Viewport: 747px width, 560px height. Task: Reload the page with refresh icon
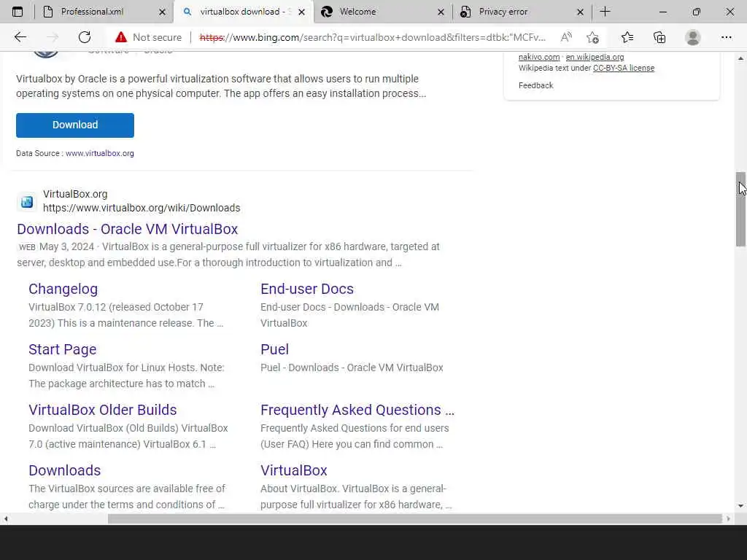click(x=85, y=37)
